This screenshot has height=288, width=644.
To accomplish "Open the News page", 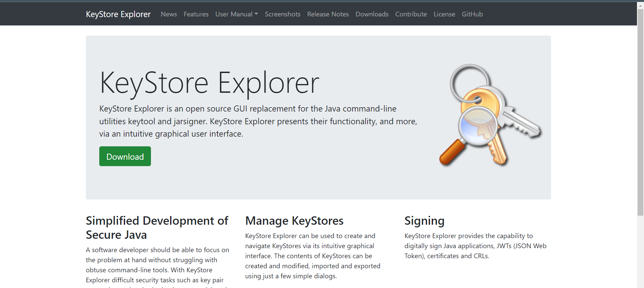I will coord(169,14).
